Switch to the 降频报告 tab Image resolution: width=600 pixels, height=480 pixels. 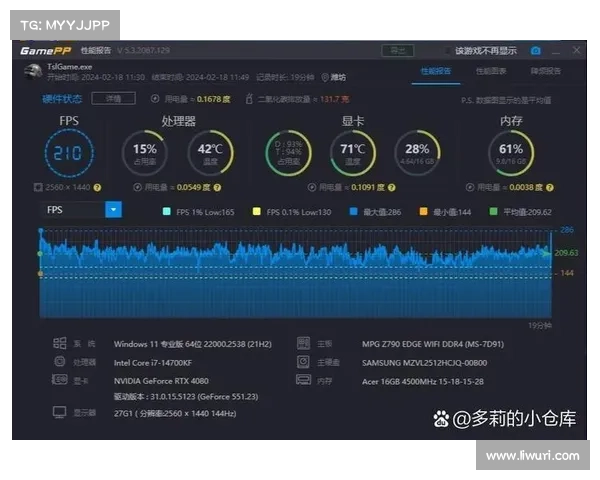coord(546,71)
